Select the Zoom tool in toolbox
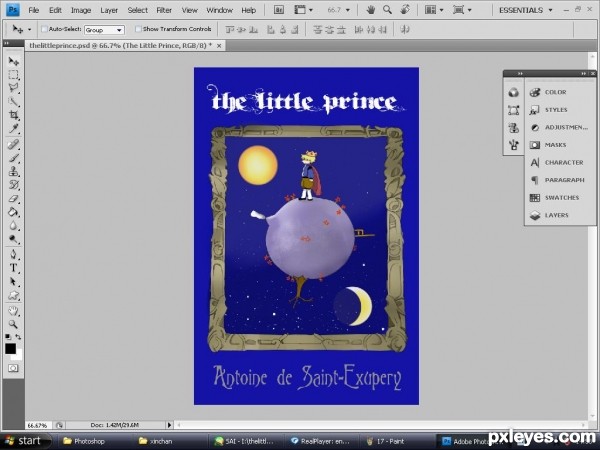The image size is (600, 450). [x=13, y=324]
